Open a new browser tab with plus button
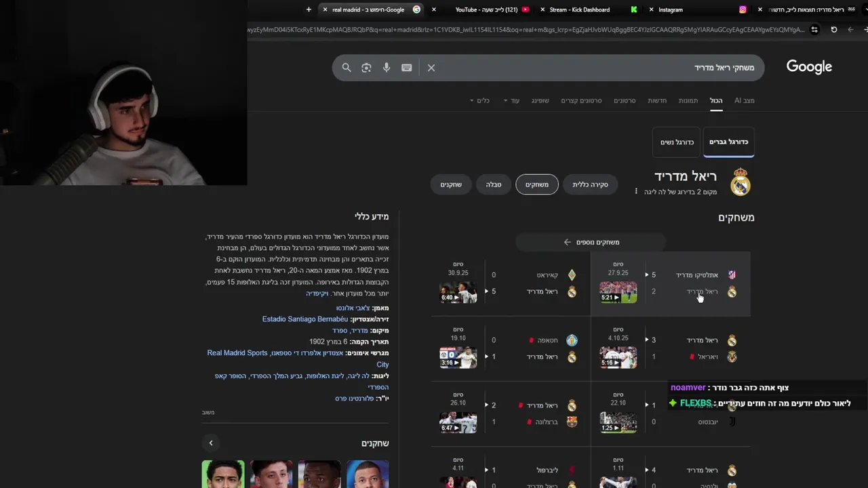868x488 pixels. 309,9
